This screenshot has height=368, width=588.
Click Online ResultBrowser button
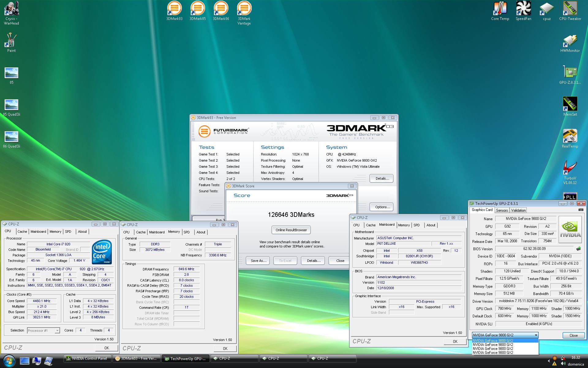291,230
